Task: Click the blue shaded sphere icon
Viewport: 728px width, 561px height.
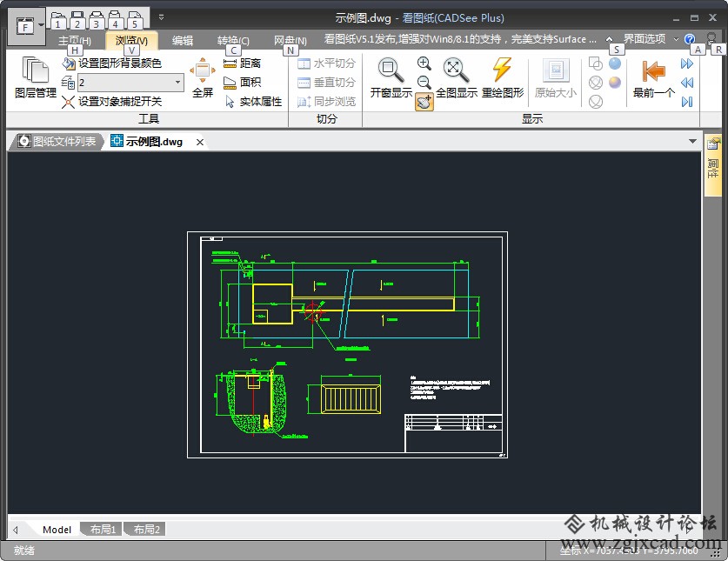Action: click(x=615, y=63)
